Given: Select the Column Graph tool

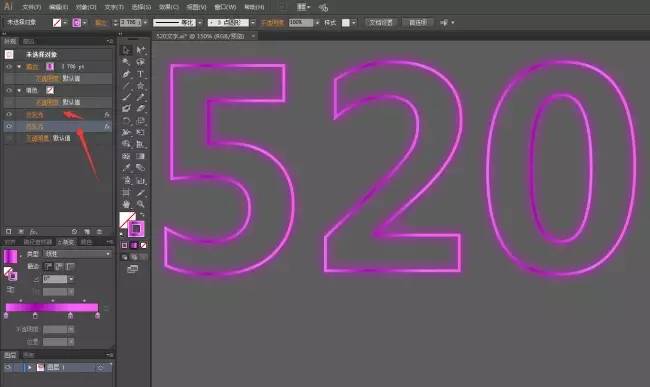Looking at the screenshot, I should click(141, 181).
